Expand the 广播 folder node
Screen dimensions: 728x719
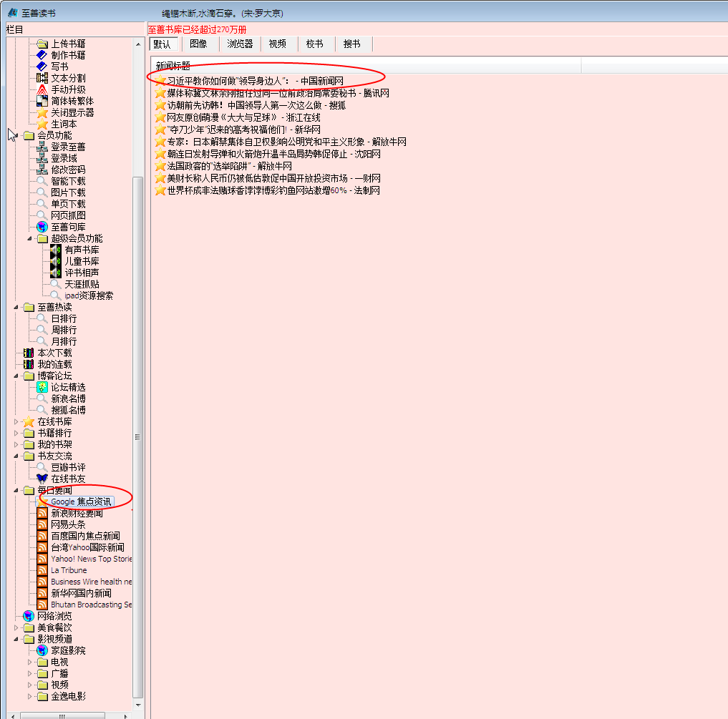point(30,673)
